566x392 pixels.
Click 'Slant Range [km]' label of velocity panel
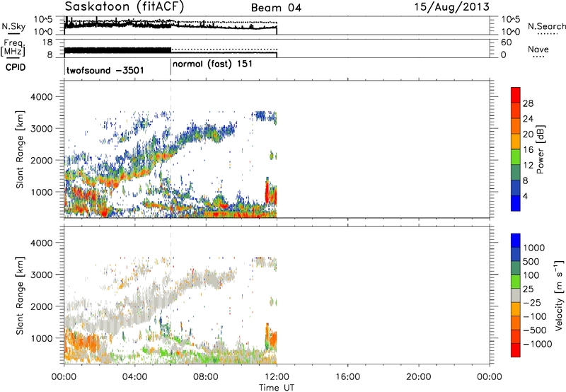coord(20,296)
